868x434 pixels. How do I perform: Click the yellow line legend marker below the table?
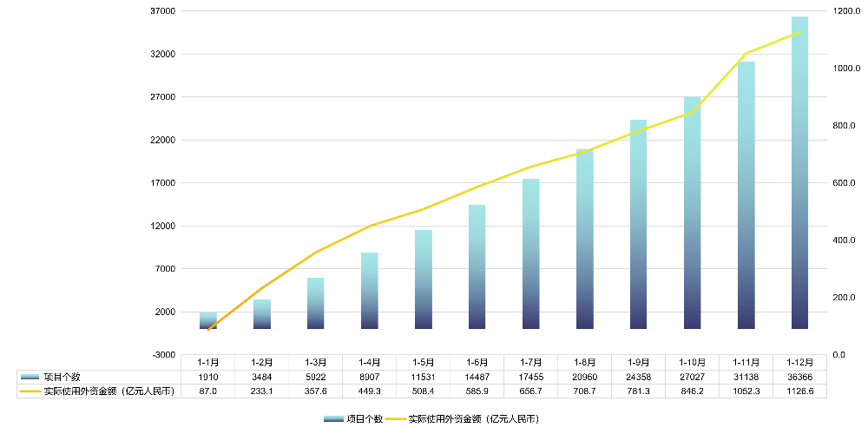click(394, 419)
